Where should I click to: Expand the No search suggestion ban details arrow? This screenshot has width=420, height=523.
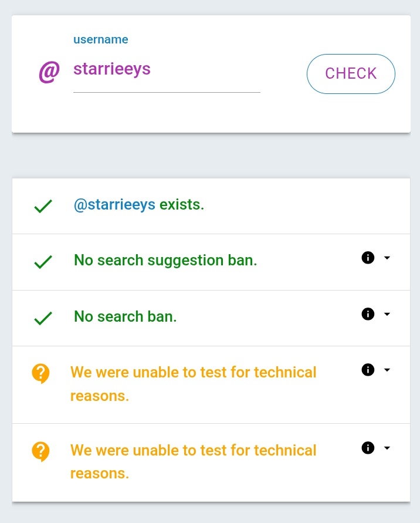pos(387,258)
